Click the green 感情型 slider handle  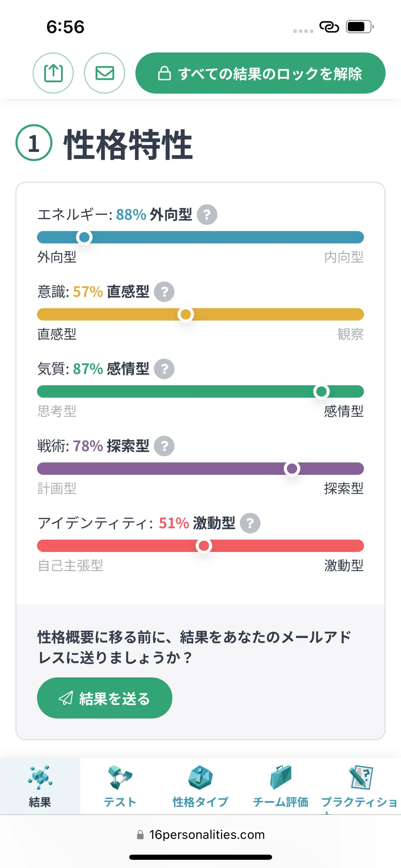tap(321, 391)
